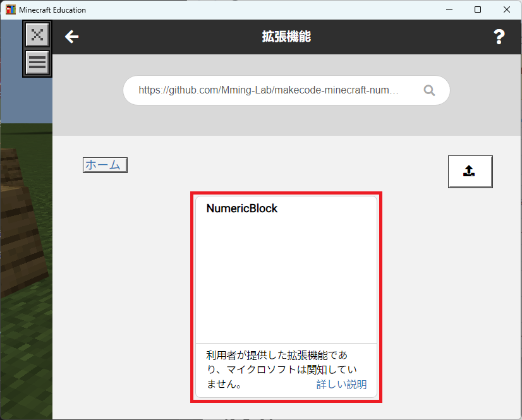Click the ホーム link
The image size is (522, 420).
[104, 165]
